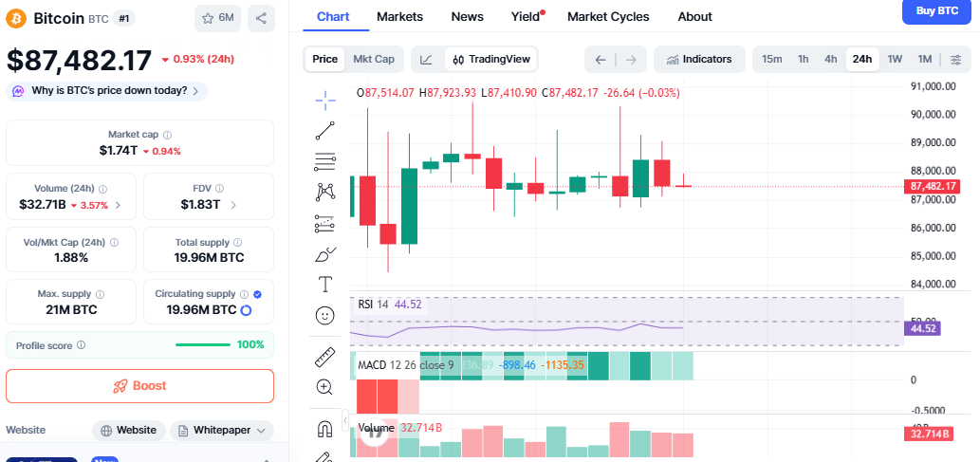Viewport: 980px width, 462px height.
Task: Click the zoom in magnifier tool
Action: coord(325,386)
